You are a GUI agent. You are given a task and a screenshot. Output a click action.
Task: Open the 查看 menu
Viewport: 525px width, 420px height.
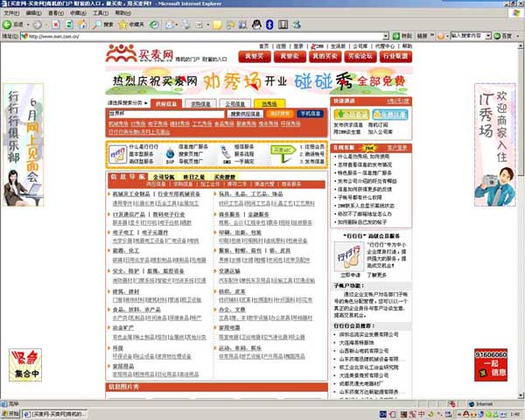point(56,13)
